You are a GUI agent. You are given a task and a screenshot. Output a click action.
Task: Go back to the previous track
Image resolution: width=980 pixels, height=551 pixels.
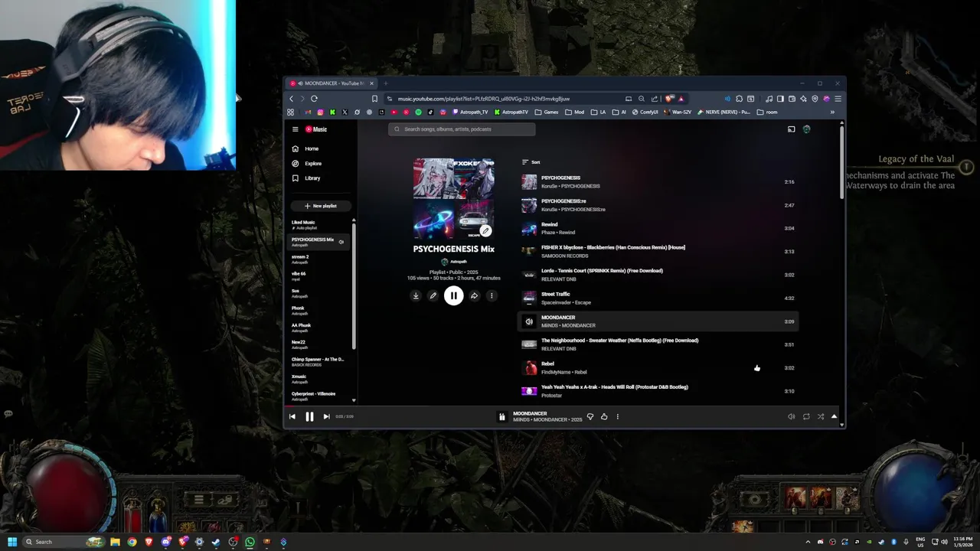[x=292, y=416]
